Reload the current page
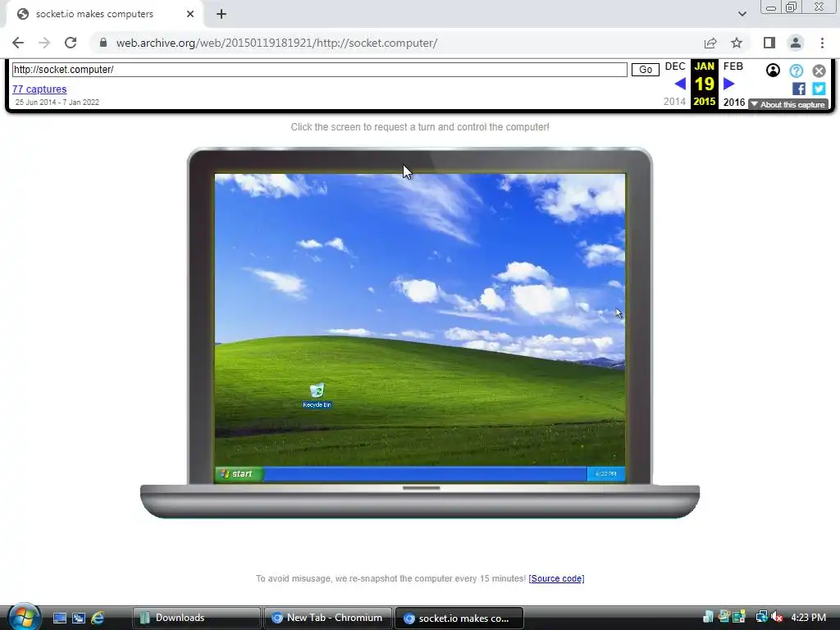 71,43
